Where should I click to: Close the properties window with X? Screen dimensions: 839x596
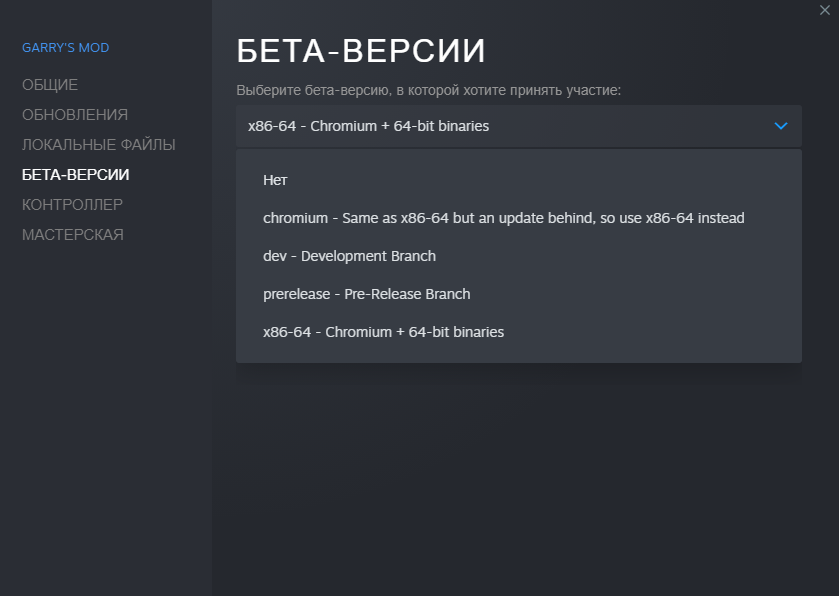click(x=824, y=9)
